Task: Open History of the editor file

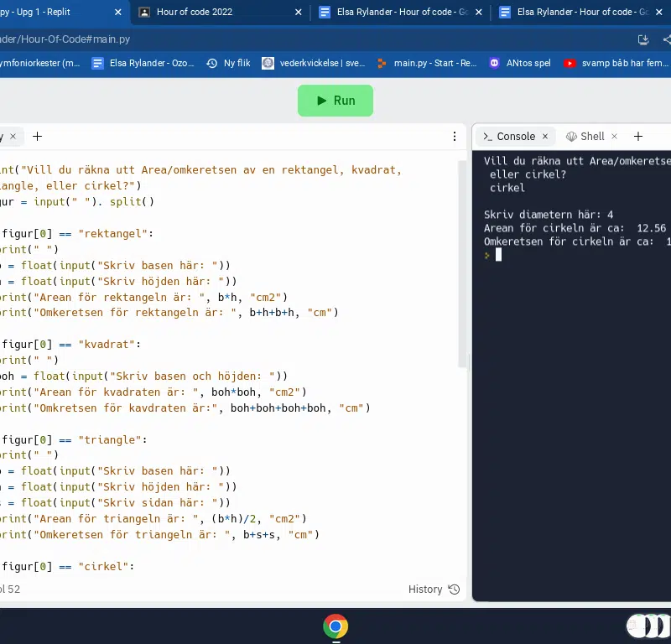Action: coord(434,589)
